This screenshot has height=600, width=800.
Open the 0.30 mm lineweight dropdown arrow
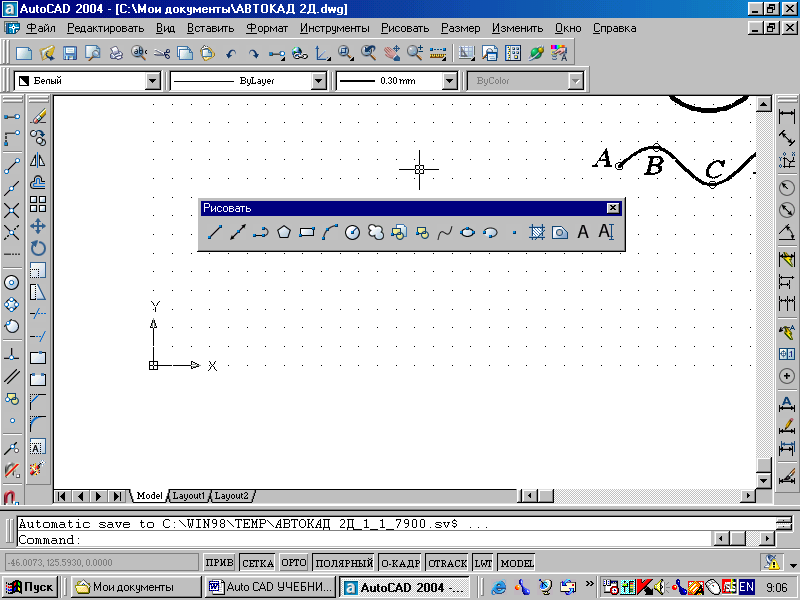point(449,81)
